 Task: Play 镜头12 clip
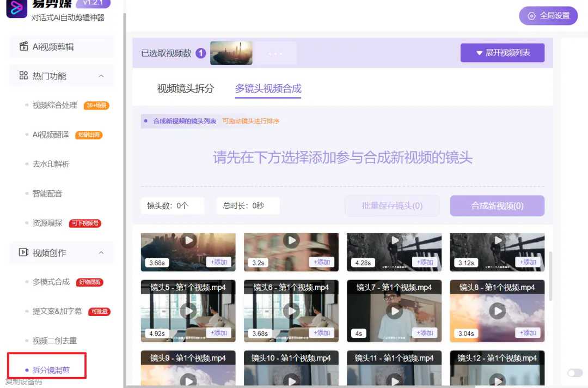tap(497, 380)
